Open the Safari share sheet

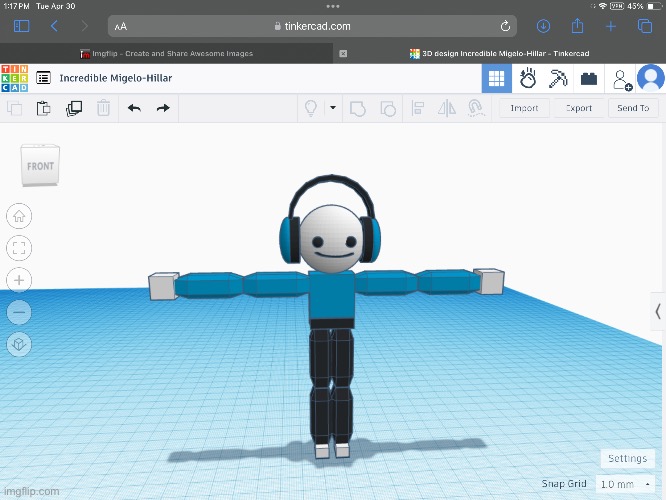tap(577, 25)
